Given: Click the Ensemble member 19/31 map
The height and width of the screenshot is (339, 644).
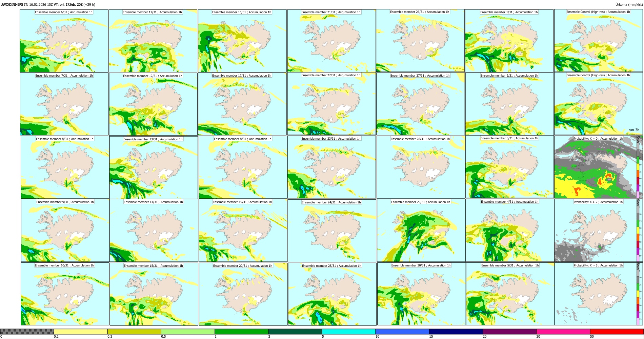Looking at the screenshot, I should pos(243,231).
